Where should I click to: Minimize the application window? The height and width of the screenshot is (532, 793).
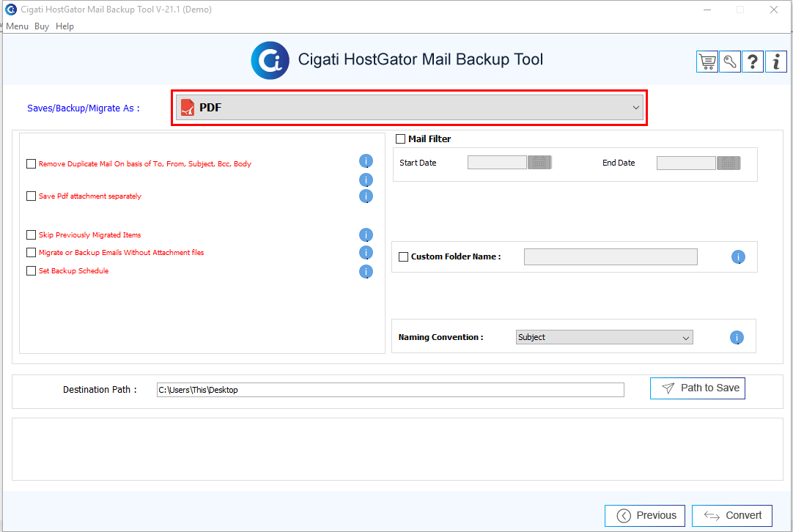click(x=707, y=10)
